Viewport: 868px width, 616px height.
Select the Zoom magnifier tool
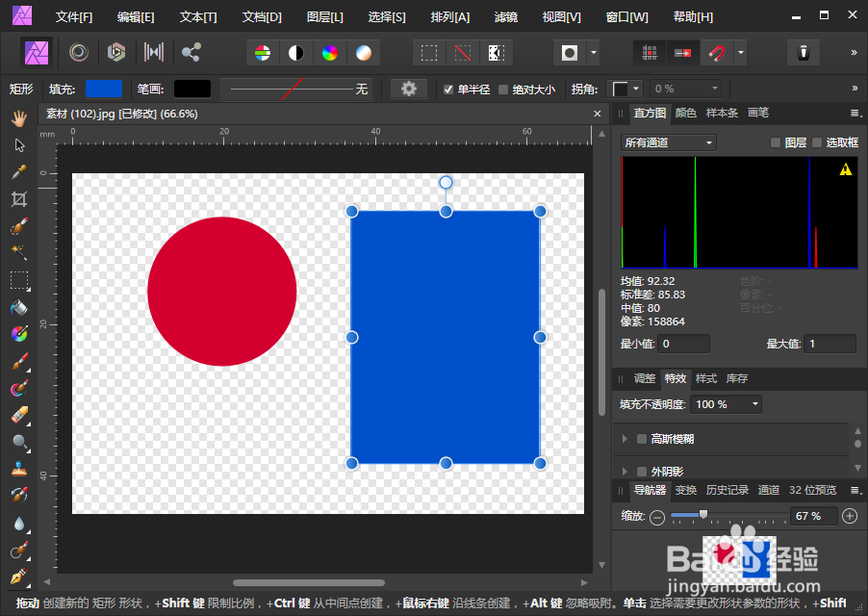click(x=19, y=441)
